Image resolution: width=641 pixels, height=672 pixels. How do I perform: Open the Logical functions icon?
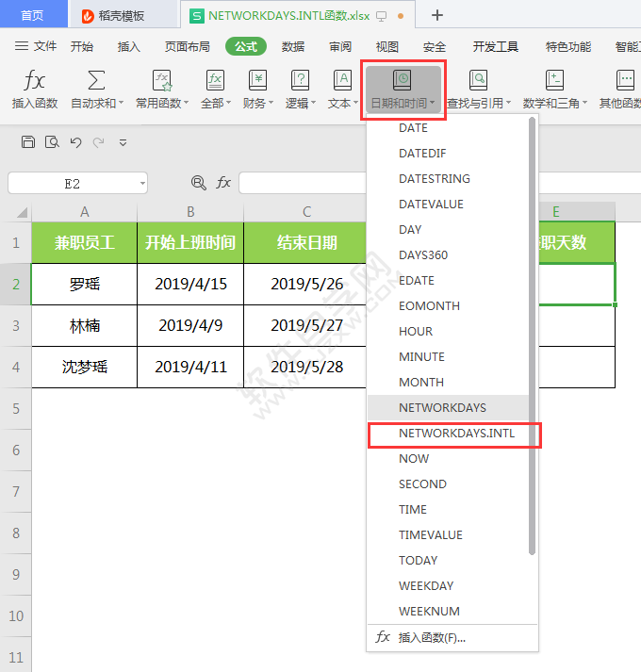tap(300, 80)
